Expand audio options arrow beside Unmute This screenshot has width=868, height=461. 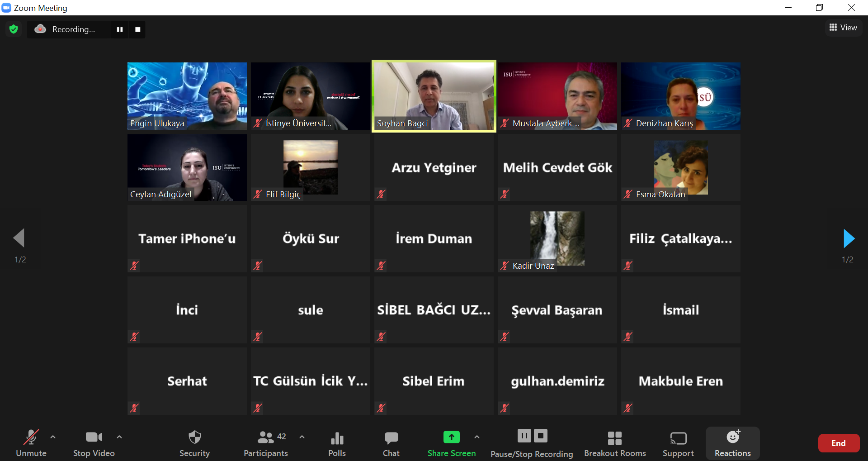pos(53,437)
